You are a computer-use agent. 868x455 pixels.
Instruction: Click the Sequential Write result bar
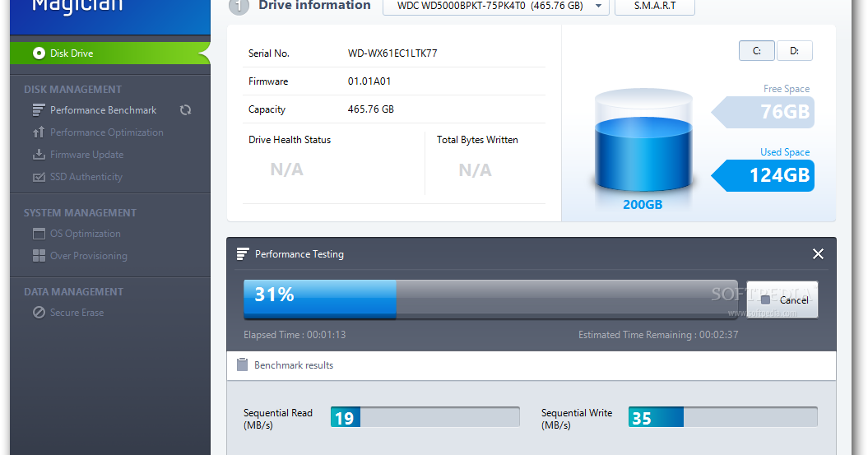[723, 417]
